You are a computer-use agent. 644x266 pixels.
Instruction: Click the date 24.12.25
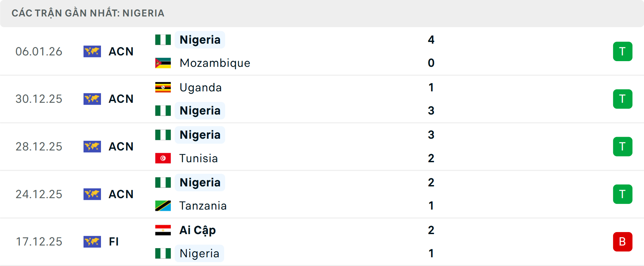39,194
